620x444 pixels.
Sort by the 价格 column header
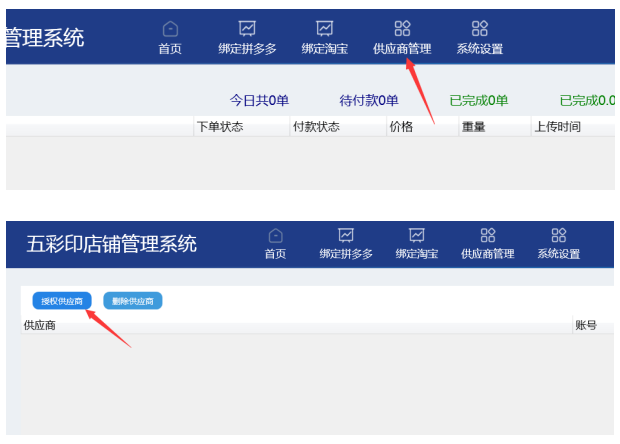tap(401, 127)
